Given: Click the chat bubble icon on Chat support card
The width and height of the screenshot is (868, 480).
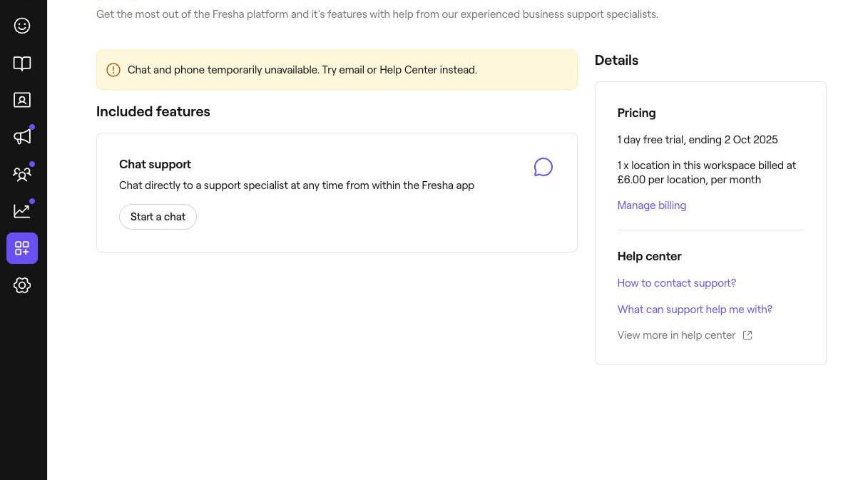Looking at the screenshot, I should click(543, 166).
